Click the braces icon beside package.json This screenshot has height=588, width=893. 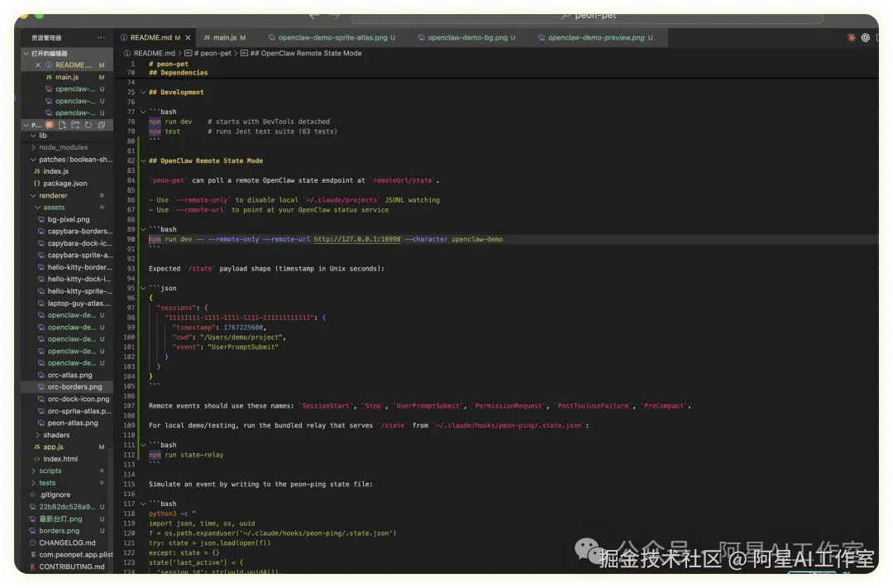coord(37,184)
